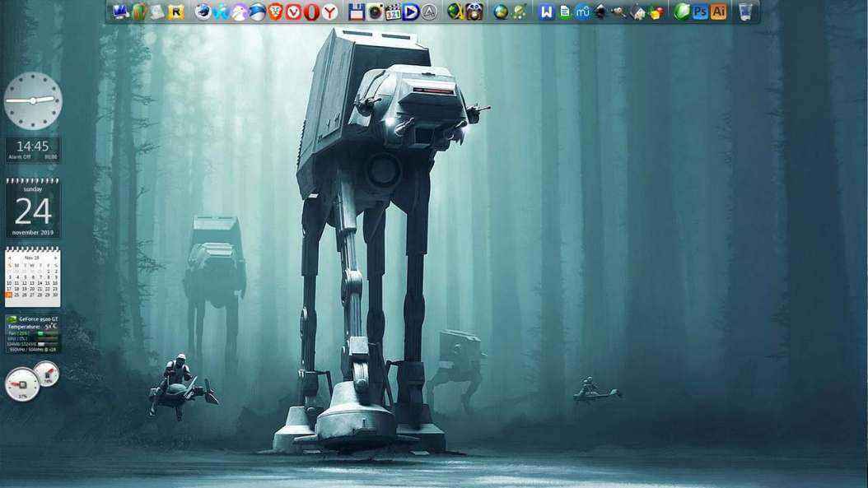Image resolution: width=868 pixels, height=488 pixels.
Task: Go to next month in calendar widget
Action: 56,258
